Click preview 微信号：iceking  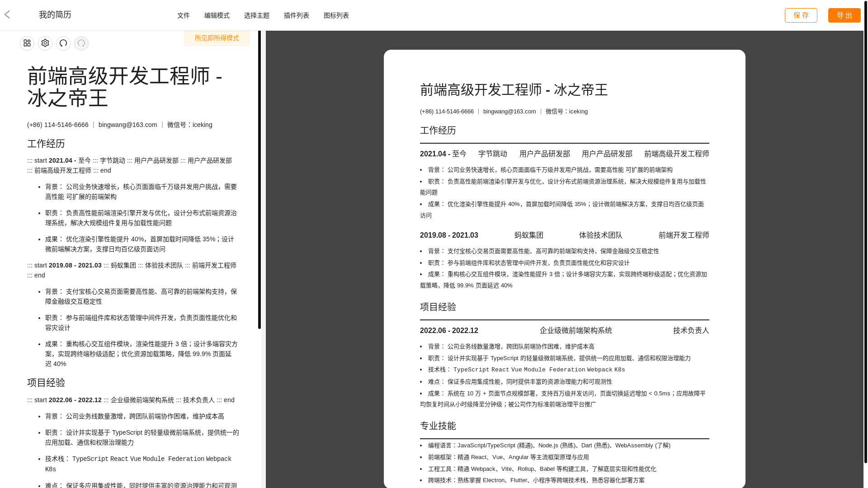pyautogui.click(x=566, y=112)
